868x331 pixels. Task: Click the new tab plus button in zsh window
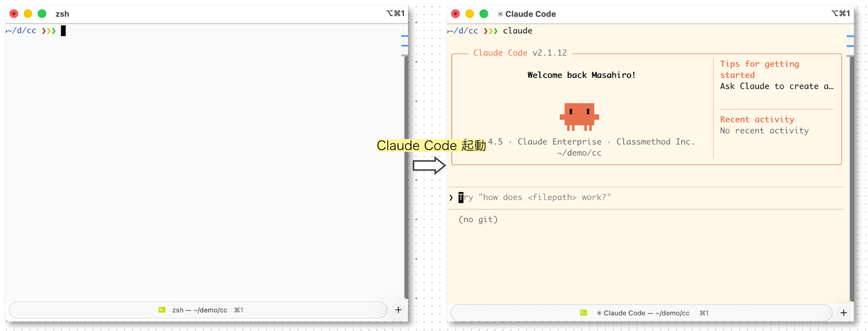click(x=398, y=310)
